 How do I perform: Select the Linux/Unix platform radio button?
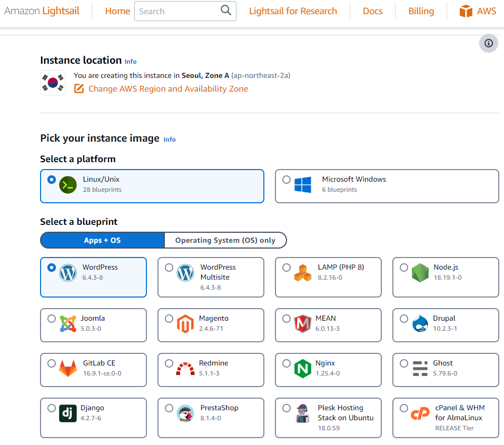(x=52, y=180)
